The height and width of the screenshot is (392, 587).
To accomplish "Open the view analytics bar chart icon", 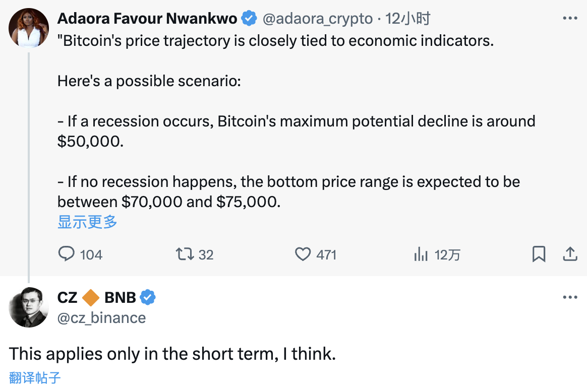I will pos(421,254).
